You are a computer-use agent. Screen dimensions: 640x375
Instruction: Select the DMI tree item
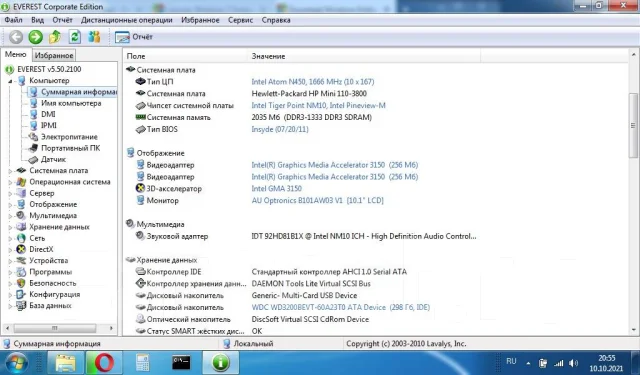tap(48, 114)
